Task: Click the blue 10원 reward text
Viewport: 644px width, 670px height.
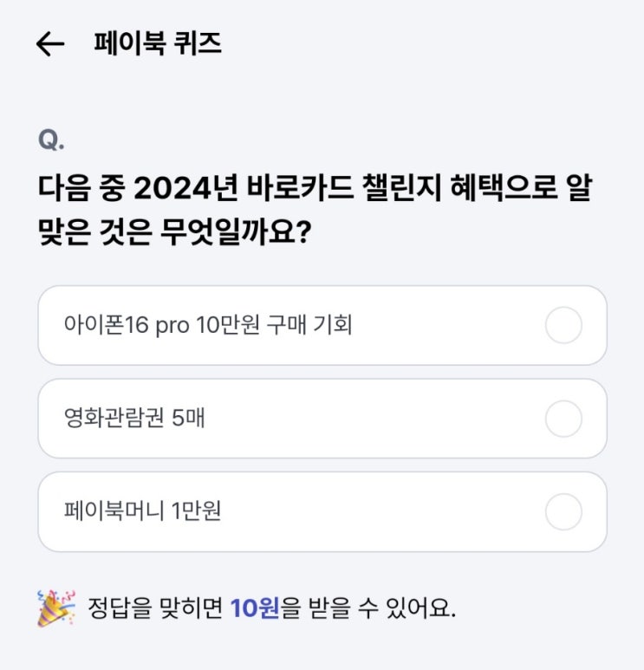Action: [x=255, y=608]
